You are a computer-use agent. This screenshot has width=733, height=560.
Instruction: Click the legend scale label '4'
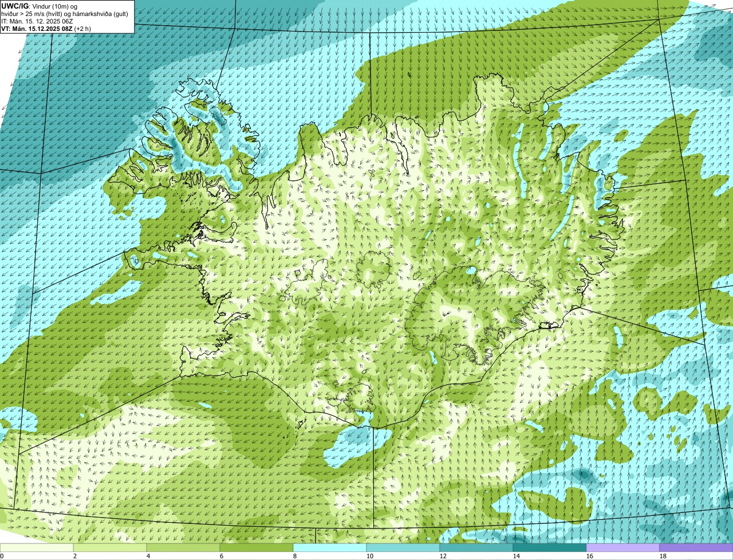pos(148,556)
